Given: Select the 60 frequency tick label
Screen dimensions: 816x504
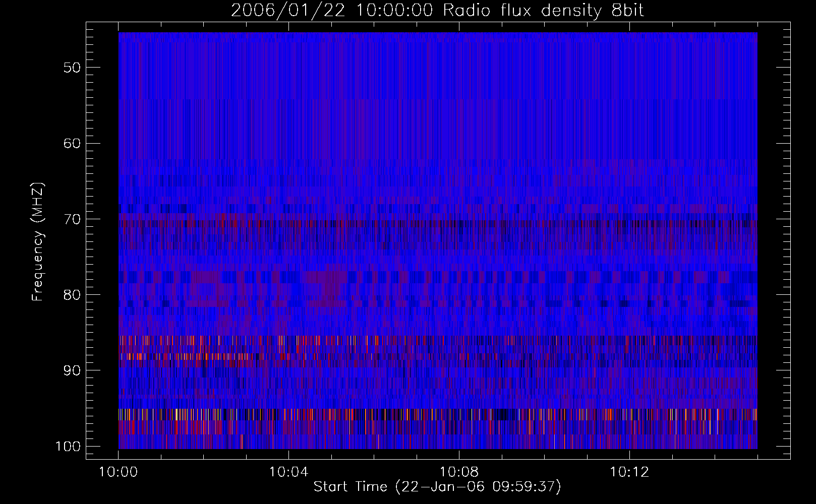Looking at the screenshot, I should coord(72,143).
